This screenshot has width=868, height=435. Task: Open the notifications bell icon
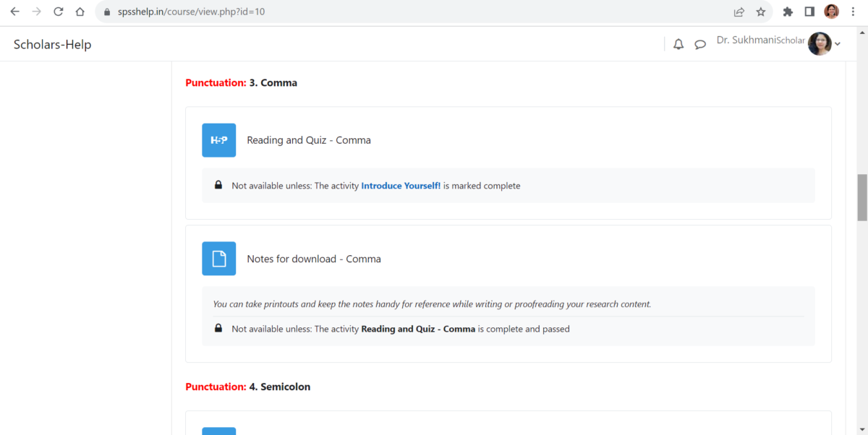click(678, 44)
